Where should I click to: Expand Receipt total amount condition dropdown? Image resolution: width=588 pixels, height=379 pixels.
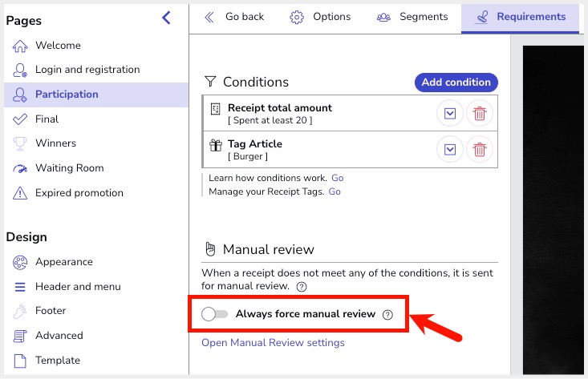pos(450,113)
